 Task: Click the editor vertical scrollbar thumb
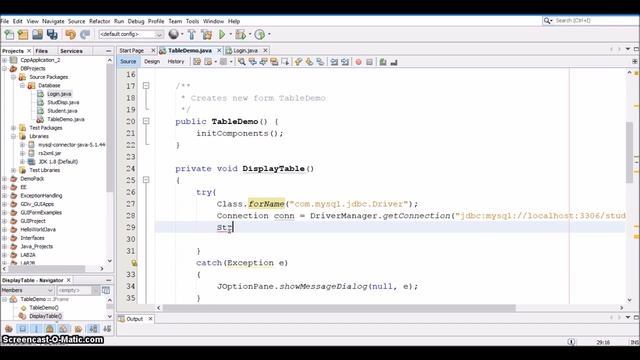coord(629,152)
